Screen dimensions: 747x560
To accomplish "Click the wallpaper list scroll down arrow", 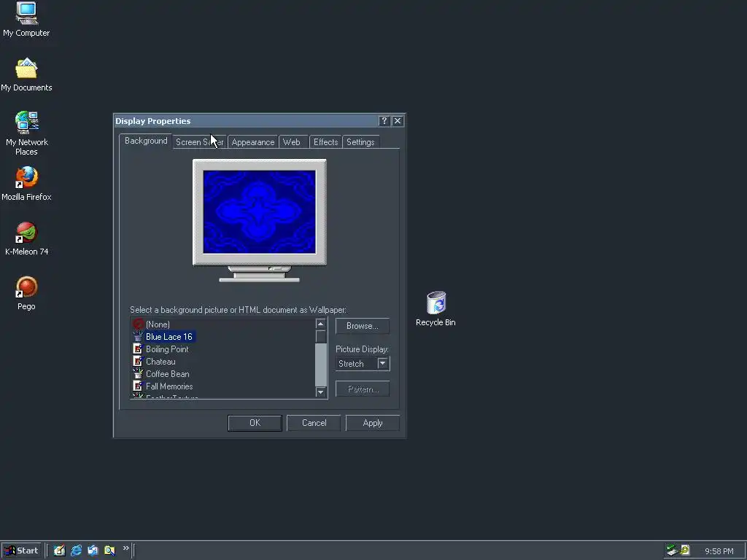I will click(321, 392).
